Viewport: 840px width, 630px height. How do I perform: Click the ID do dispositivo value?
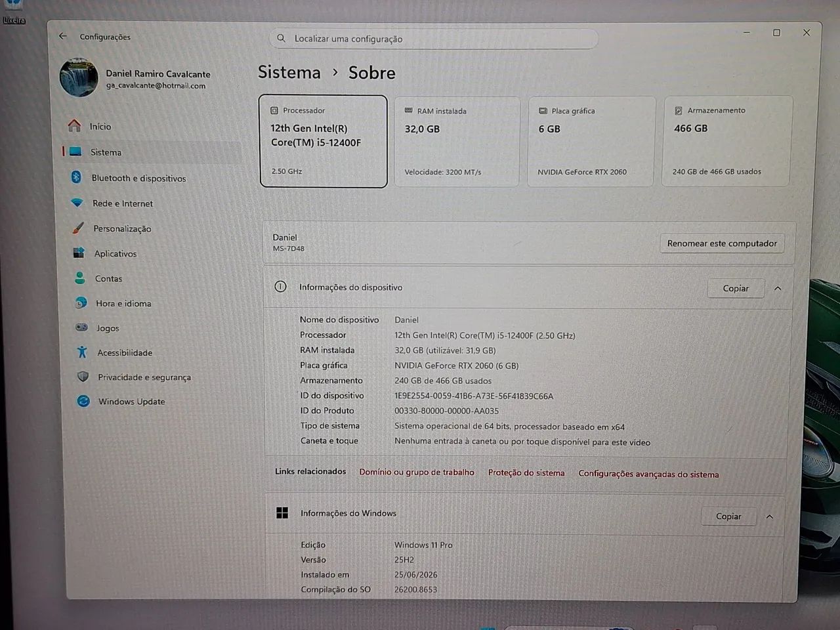474,396
